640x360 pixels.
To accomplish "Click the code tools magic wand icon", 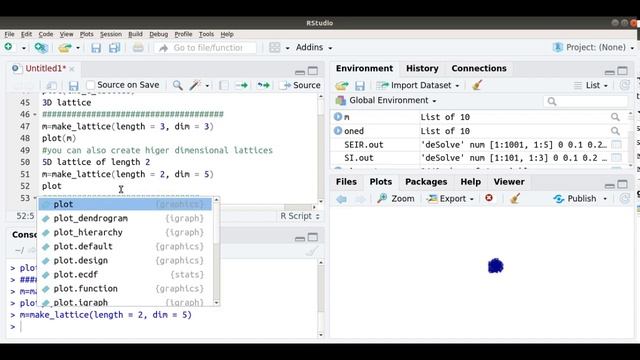I will [195, 85].
